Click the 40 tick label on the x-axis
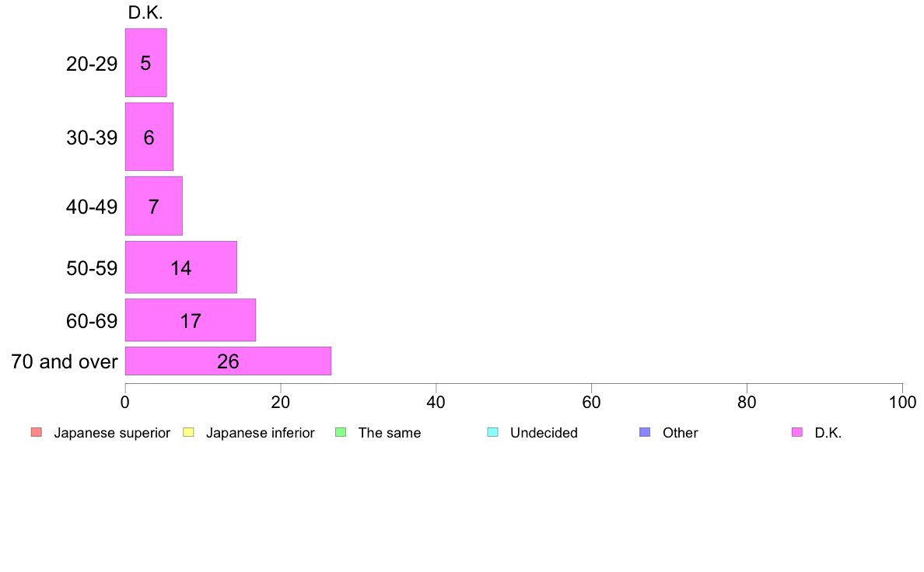 (x=436, y=402)
